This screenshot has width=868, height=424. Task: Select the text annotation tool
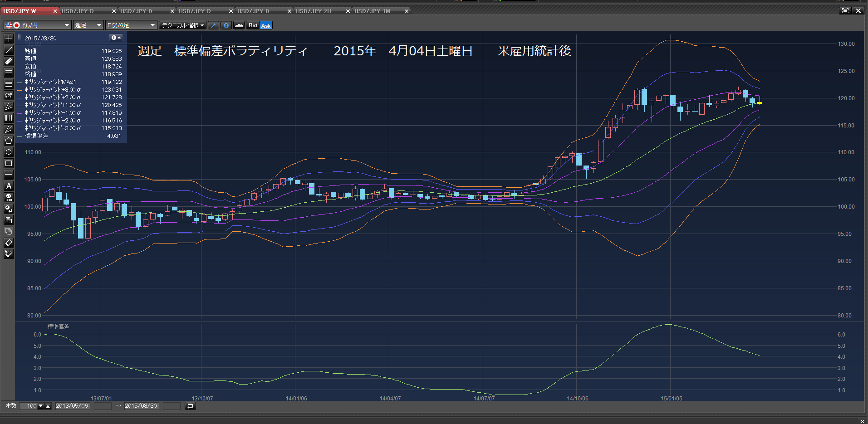9,186
